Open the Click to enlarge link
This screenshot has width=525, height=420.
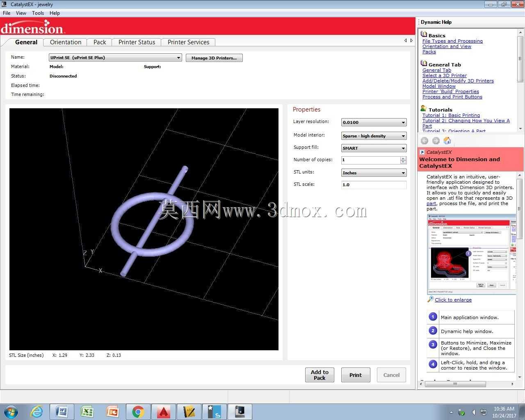pos(453,300)
